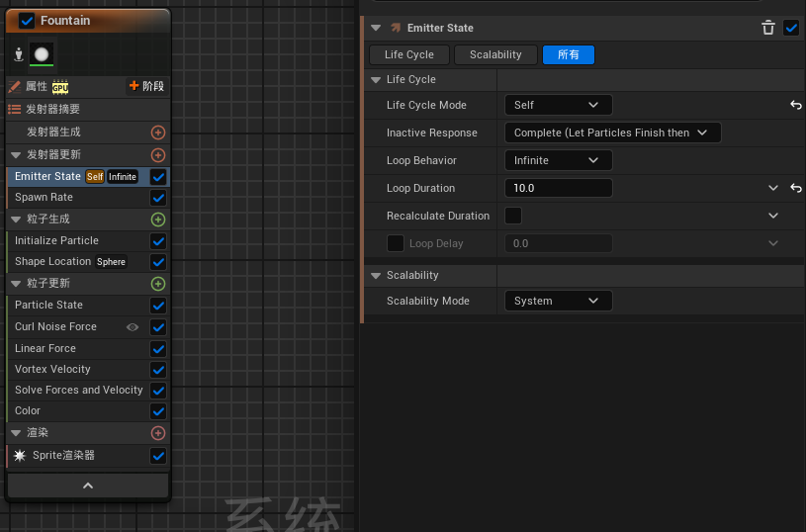Collapse the Emitter State details header
Image resolution: width=806 pixels, height=532 pixels.
pos(376,28)
